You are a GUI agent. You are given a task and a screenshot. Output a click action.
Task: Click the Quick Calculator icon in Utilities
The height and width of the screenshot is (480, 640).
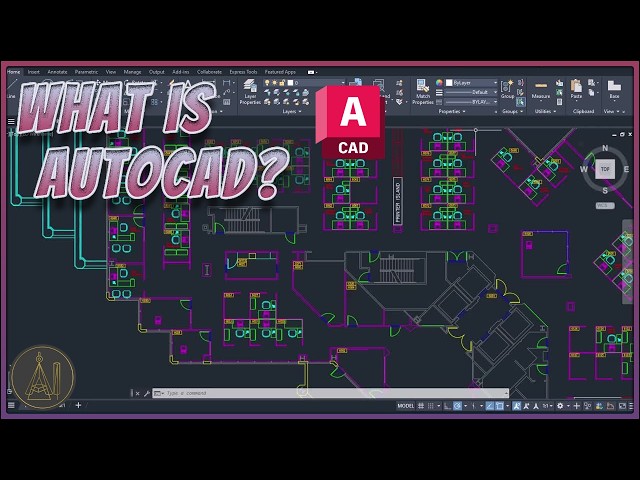point(560,102)
